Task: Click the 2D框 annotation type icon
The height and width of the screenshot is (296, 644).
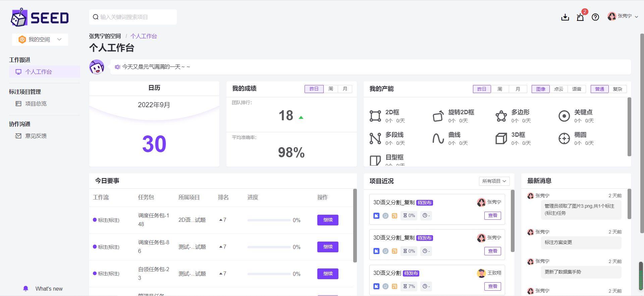Action: click(x=375, y=116)
